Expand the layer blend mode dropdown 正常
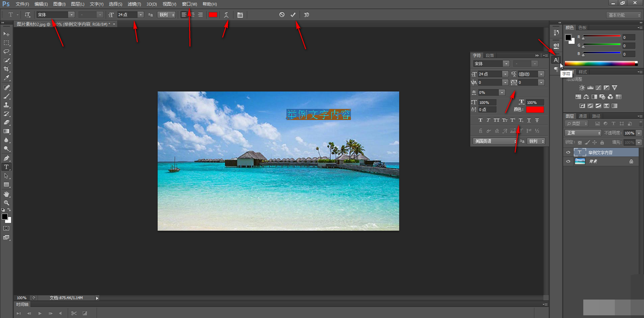This screenshot has width=644, height=318. pos(583,133)
